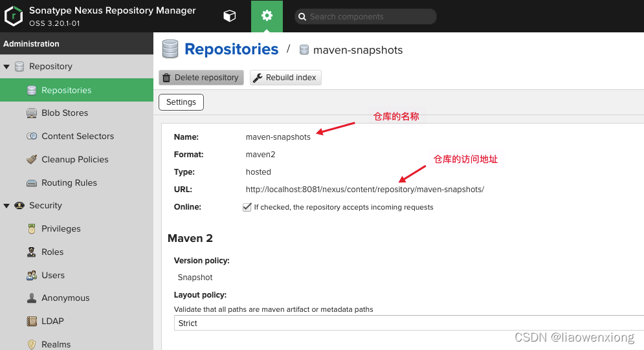Open Cleanup Policies
This screenshot has width=644, height=350.
coord(76,160)
